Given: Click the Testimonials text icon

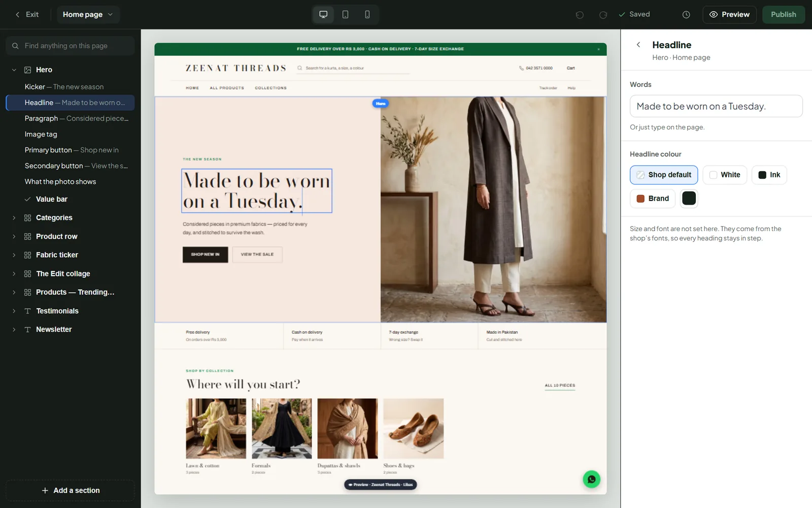Looking at the screenshot, I should point(28,311).
